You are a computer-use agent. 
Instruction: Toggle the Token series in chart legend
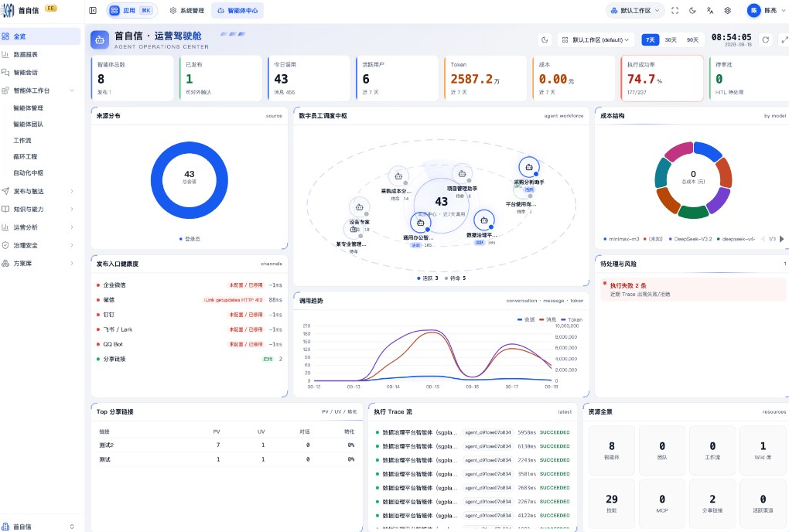(571, 319)
